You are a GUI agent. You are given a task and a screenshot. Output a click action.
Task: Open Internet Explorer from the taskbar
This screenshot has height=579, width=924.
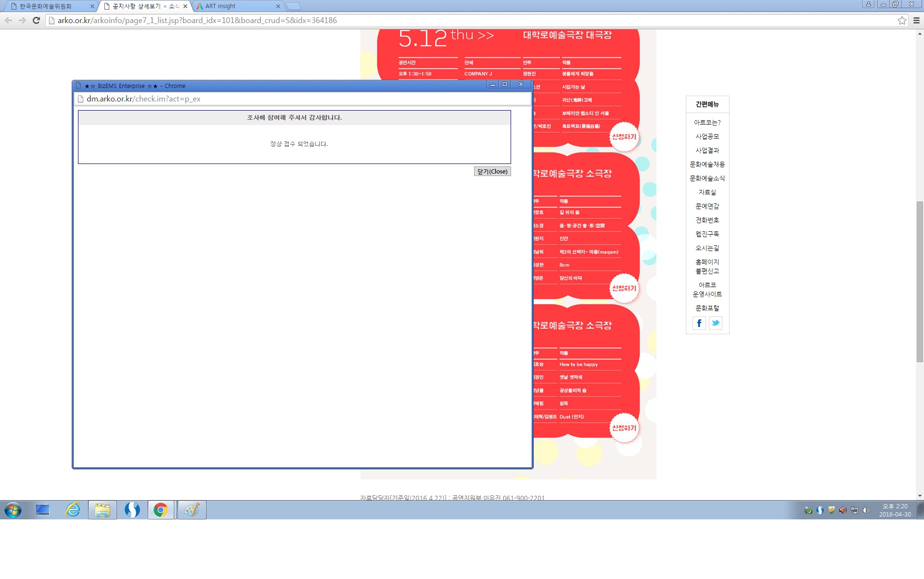73,510
